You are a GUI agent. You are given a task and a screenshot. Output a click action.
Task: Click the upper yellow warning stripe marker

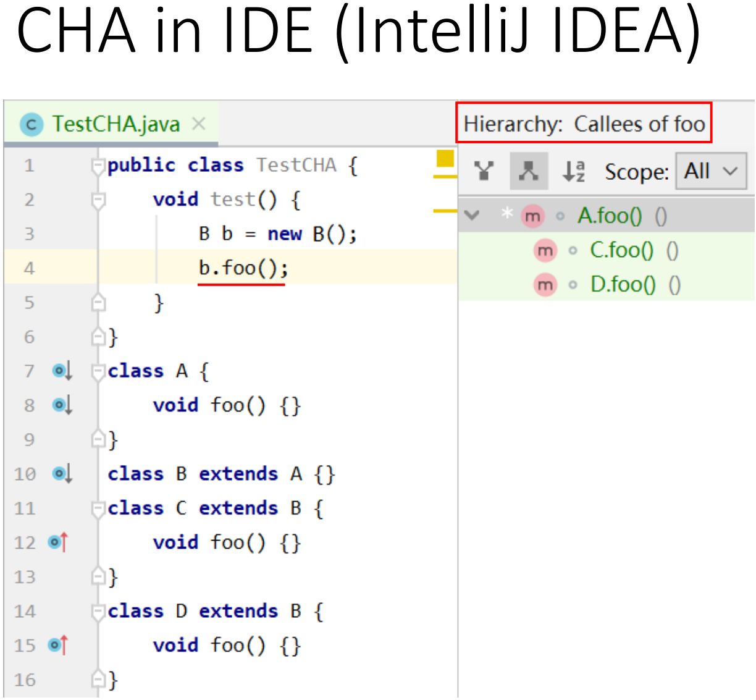pos(445,177)
